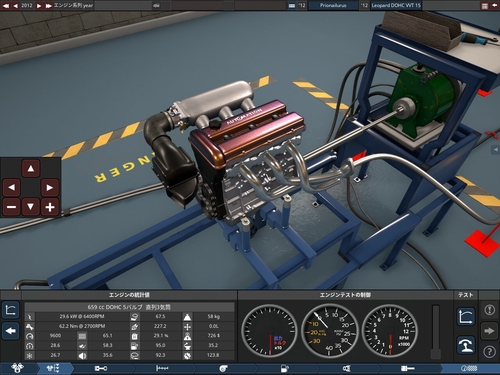
Task: Start the dyno test with the gauge-lever icon
Action: click(x=466, y=345)
